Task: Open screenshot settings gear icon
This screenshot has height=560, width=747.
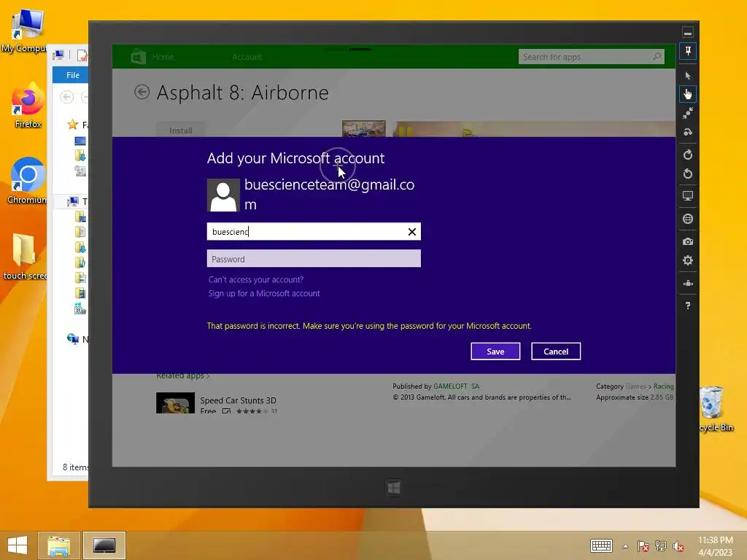Action: click(688, 260)
